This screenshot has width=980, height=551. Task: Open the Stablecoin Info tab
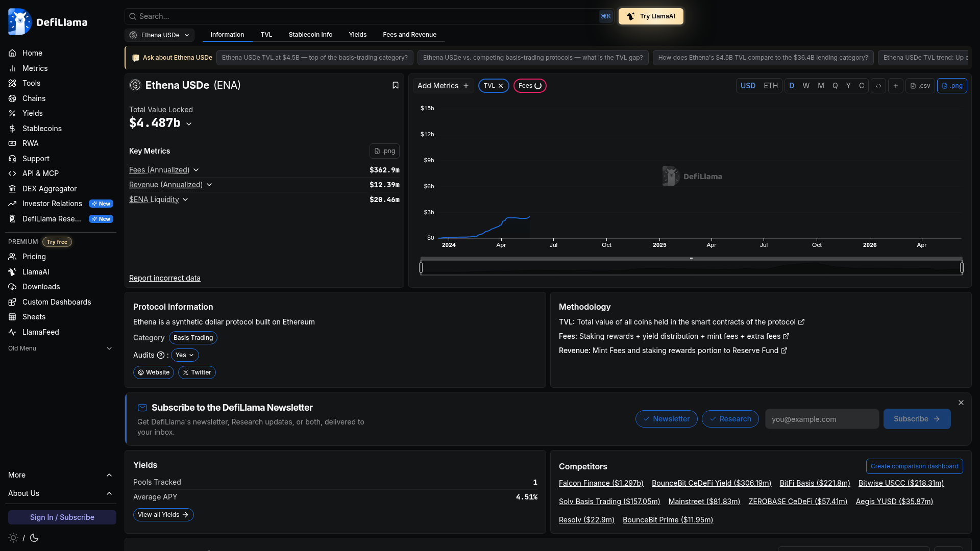pos(310,35)
